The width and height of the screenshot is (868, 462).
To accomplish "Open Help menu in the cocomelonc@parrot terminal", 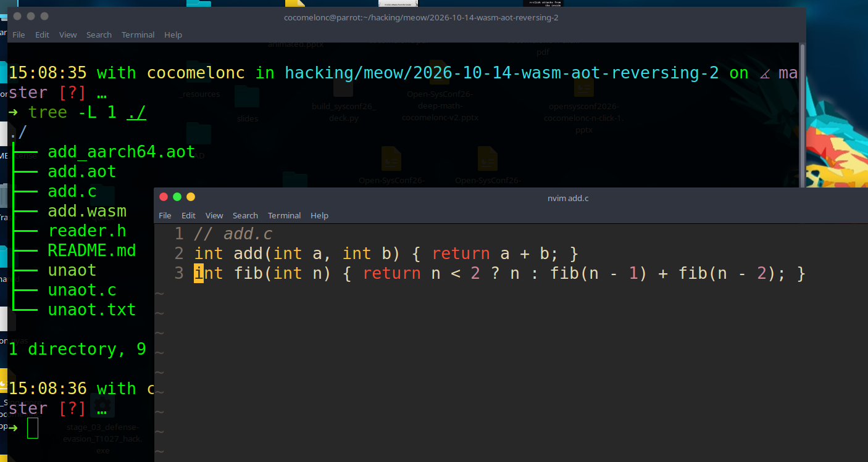I will pos(173,35).
